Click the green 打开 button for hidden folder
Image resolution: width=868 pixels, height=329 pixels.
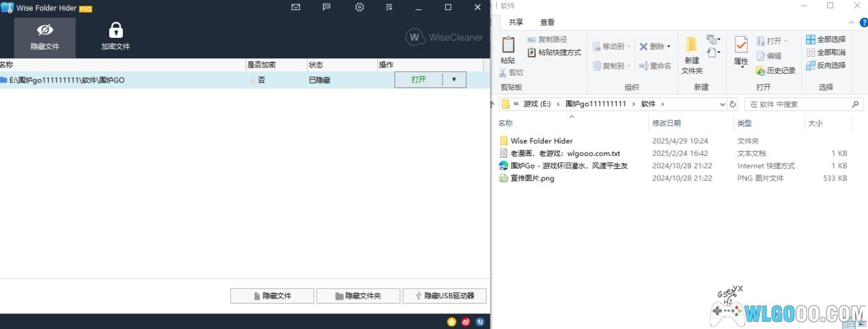point(418,79)
